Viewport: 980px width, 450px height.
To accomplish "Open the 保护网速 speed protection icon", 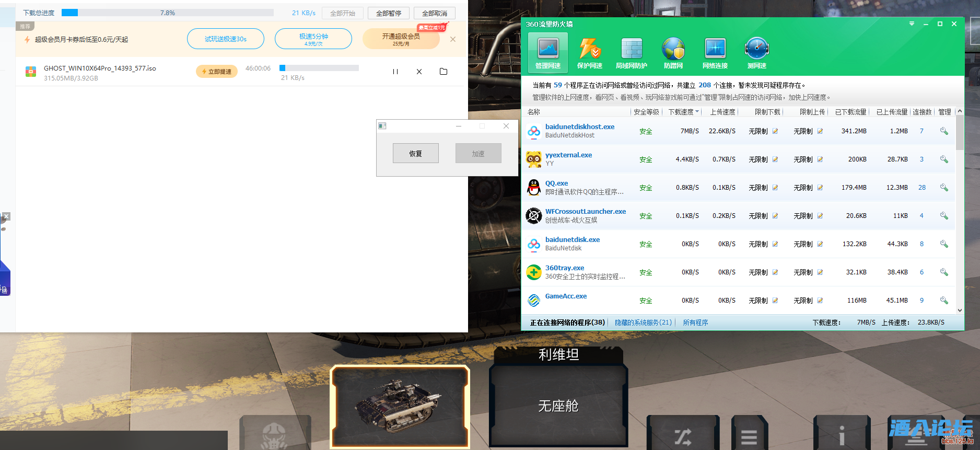I will [589, 53].
